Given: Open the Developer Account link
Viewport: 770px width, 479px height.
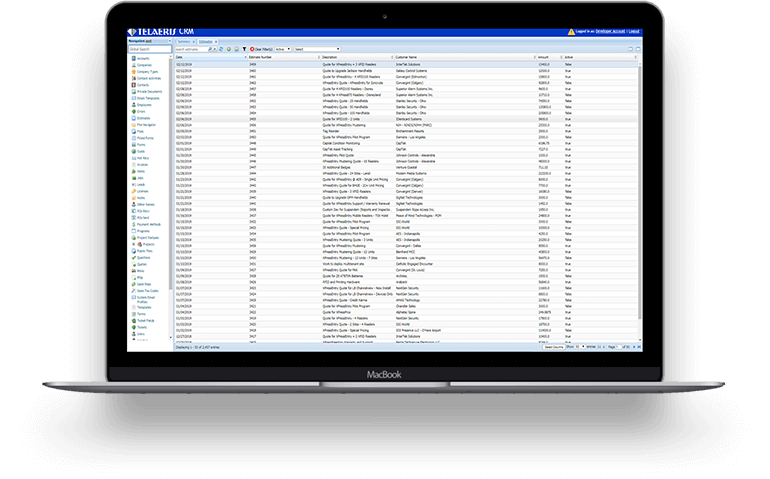Looking at the screenshot, I should 610,31.
